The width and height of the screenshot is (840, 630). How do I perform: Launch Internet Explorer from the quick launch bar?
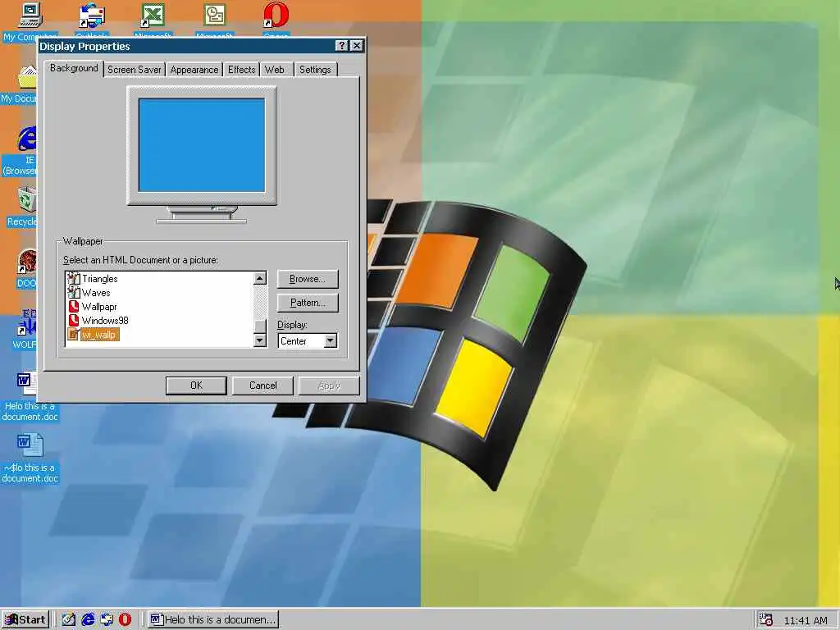[x=88, y=620]
